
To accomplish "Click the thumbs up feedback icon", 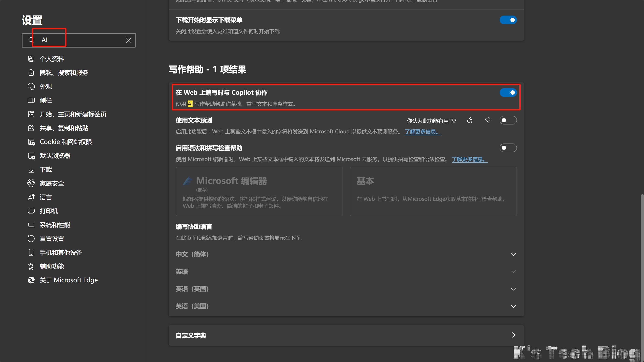I will click(x=470, y=121).
